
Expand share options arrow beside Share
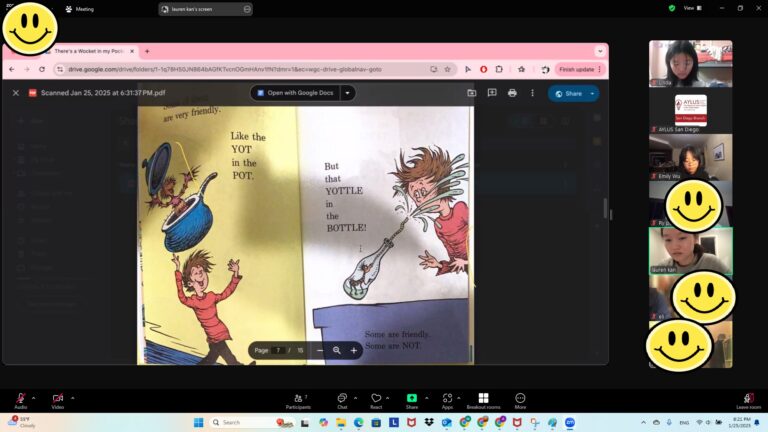pyautogui.click(x=427, y=398)
